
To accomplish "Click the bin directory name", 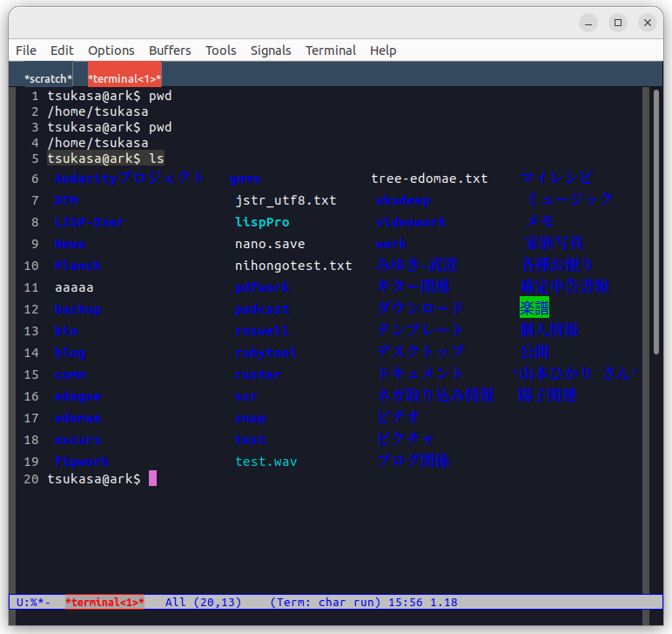I will (66, 331).
